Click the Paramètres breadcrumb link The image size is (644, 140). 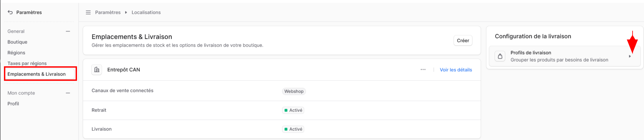(x=108, y=12)
